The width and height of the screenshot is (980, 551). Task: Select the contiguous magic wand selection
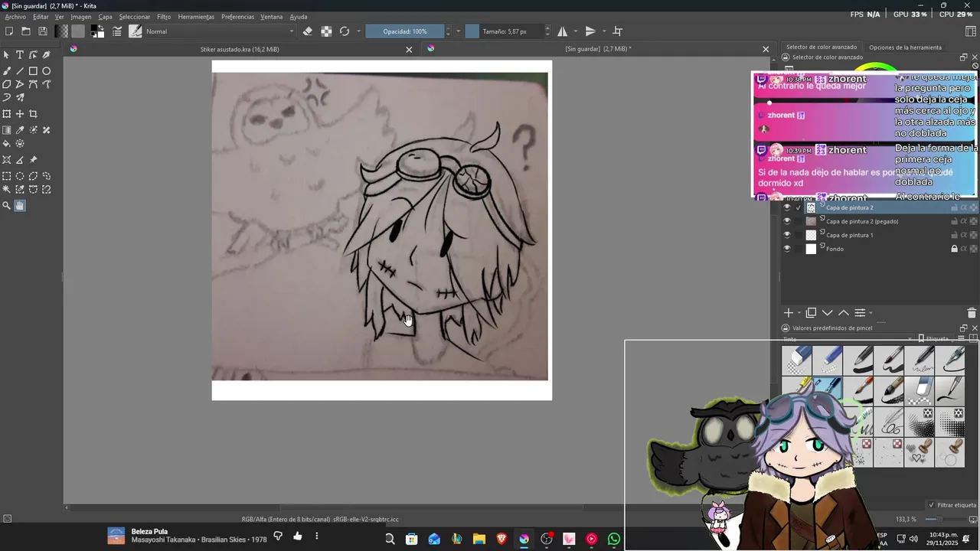point(7,189)
